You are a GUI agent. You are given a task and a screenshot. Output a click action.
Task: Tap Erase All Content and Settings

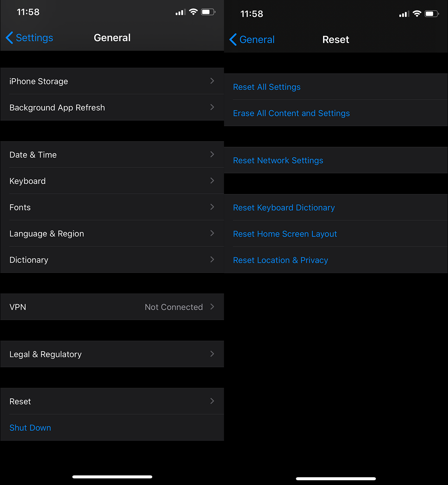291,113
